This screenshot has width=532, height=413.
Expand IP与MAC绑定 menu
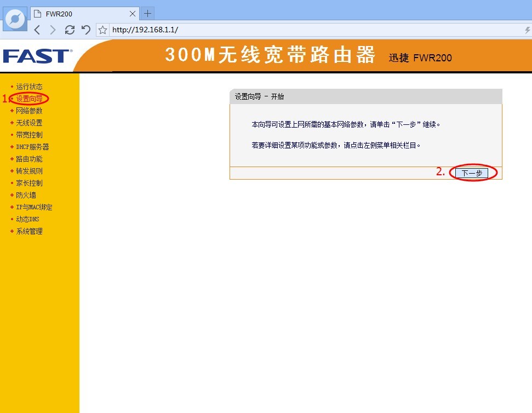tap(35, 207)
